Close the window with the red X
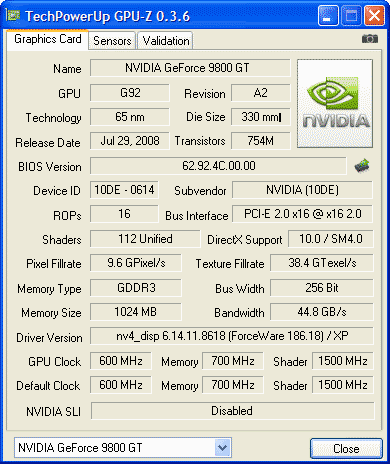Viewport: 390px width, 464px height. (374, 15)
